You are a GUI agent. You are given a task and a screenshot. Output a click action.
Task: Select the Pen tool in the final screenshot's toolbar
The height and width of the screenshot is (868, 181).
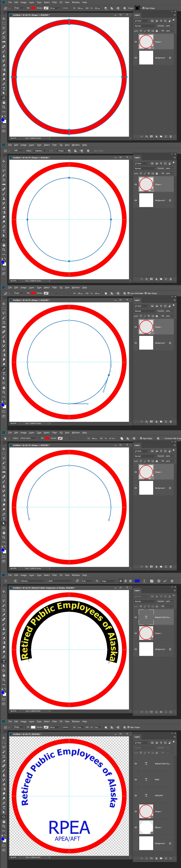pos(4,803)
